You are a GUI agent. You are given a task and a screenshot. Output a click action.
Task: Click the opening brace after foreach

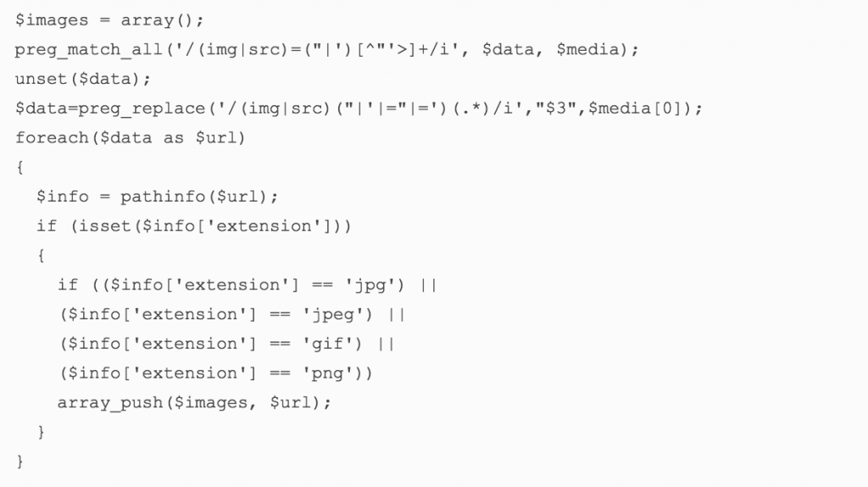[x=20, y=167]
